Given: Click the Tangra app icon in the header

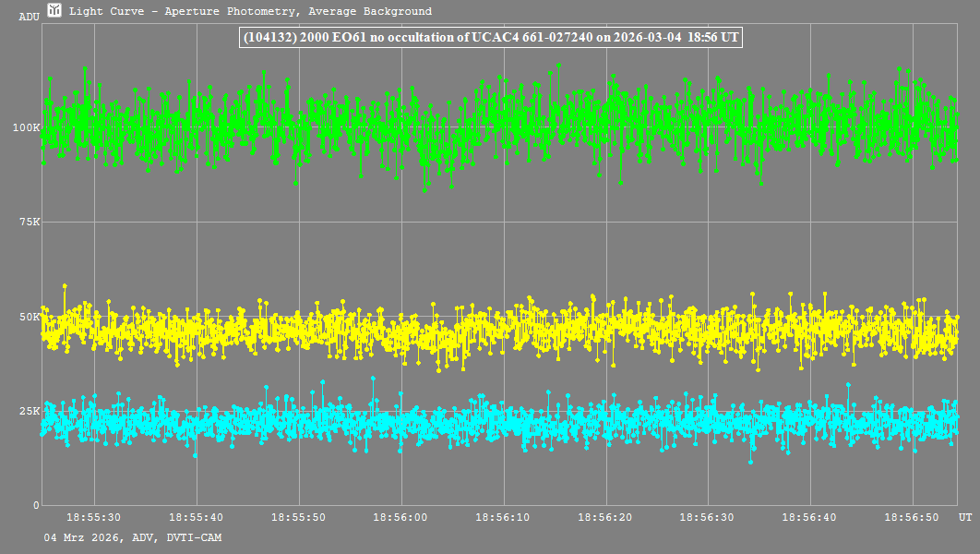Looking at the screenshot, I should [54, 11].
